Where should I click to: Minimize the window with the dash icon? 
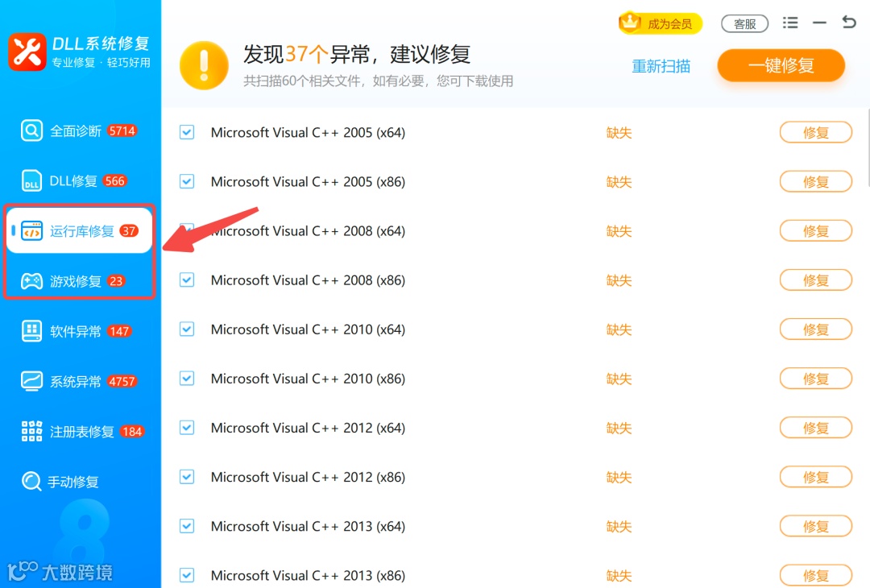(819, 23)
